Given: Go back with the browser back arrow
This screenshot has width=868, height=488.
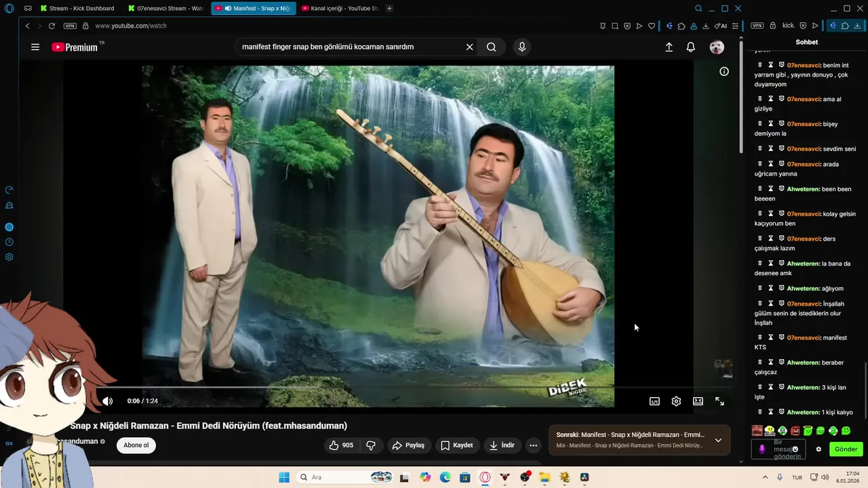Looking at the screenshot, I should pyautogui.click(x=27, y=26).
